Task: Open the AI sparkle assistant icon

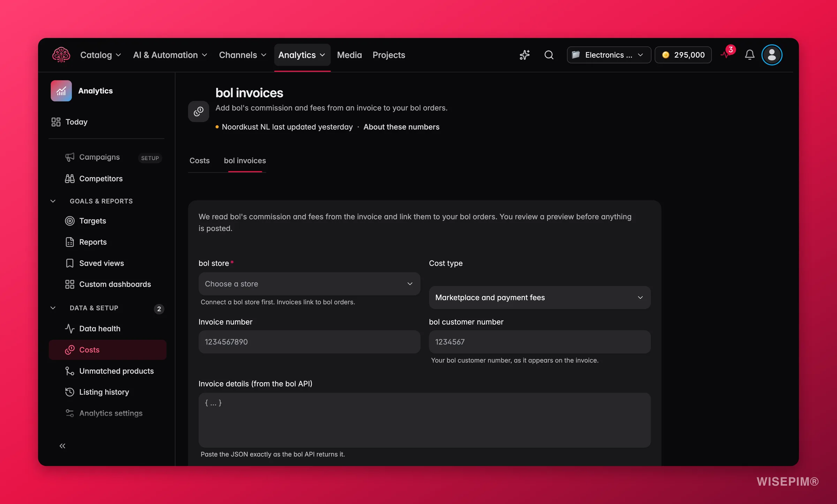Action: point(525,55)
